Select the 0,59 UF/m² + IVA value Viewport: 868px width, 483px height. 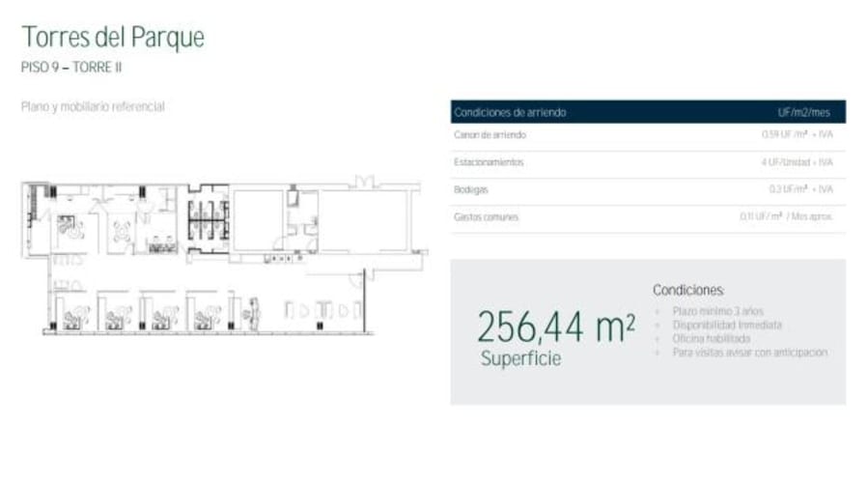(x=797, y=135)
